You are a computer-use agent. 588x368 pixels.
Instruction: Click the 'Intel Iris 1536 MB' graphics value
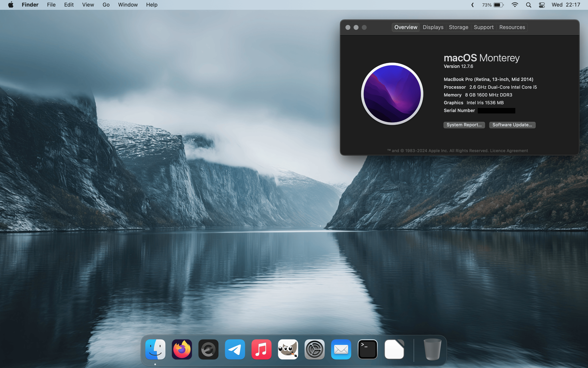[485, 103]
